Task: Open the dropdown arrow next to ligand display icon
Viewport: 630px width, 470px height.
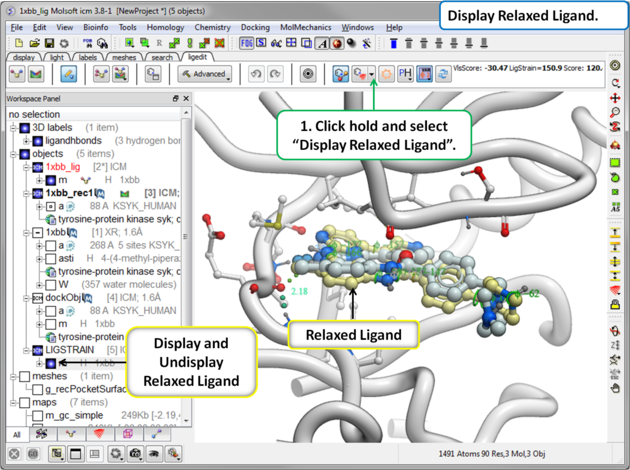Action: click(x=373, y=75)
